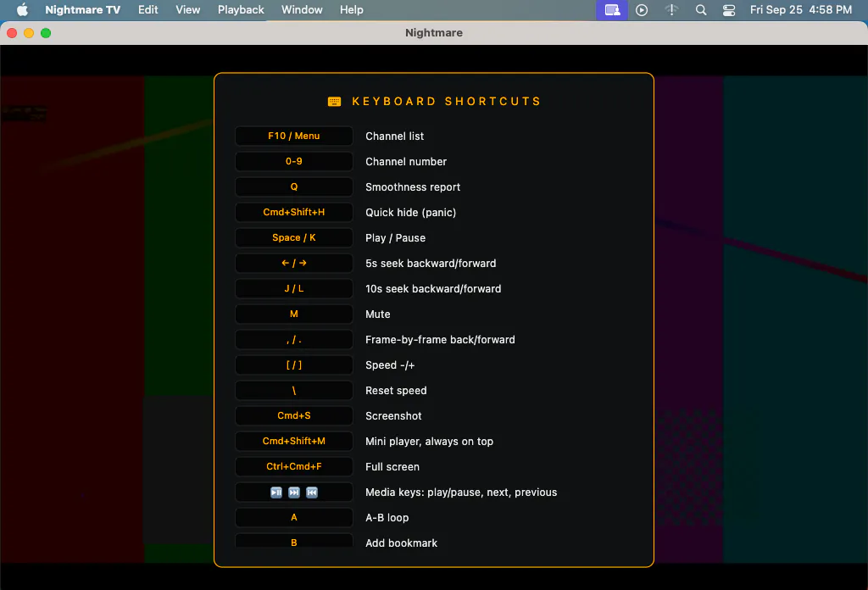Click the Mute description
The height and width of the screenshot is (590, 868).
click(x=377, y=314)
